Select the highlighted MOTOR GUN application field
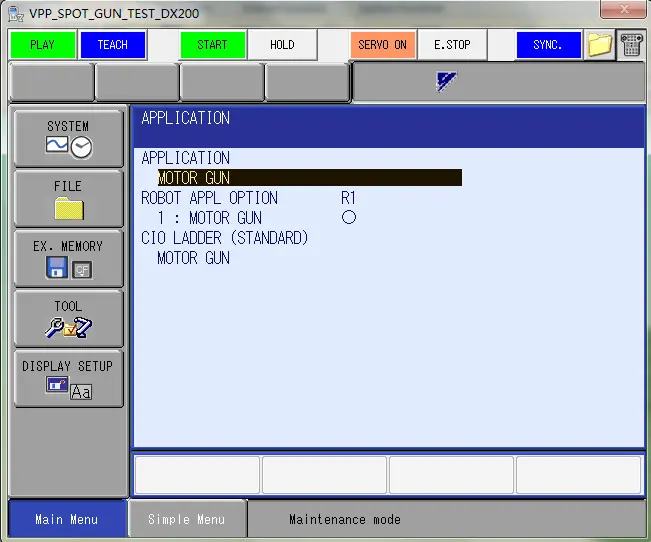Screen dimensions: 651x542 tap(309, 178)
